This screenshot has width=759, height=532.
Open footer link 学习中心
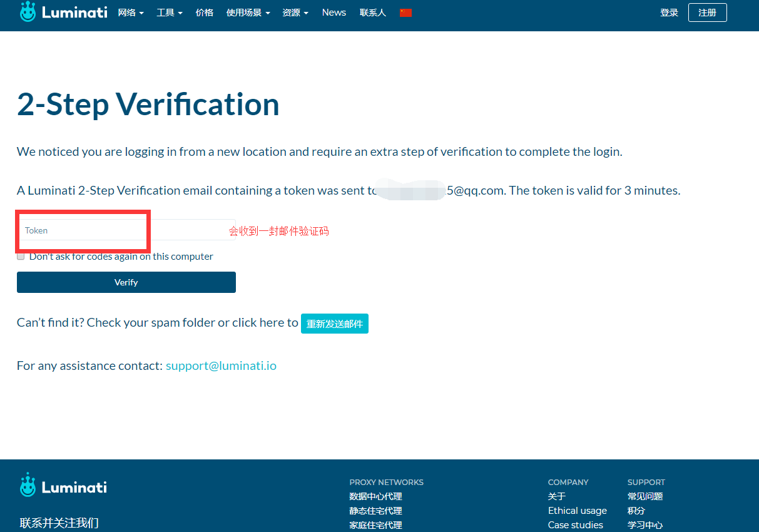tap(645, 525)
